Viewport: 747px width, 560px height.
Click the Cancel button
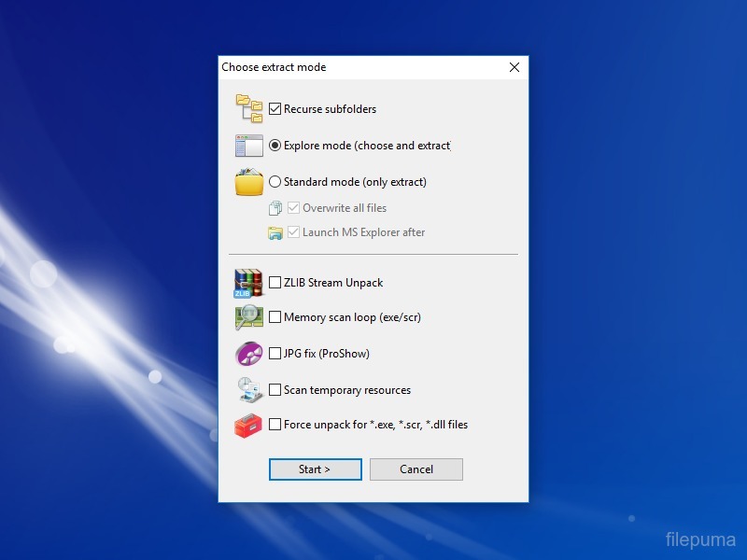coord(416,469)
